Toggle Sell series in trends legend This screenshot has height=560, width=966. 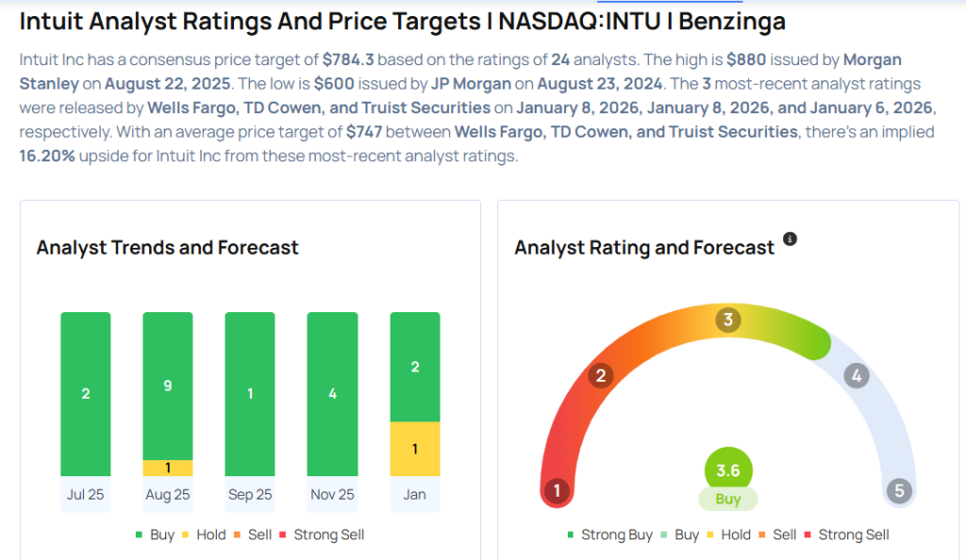tap(252, 535)
